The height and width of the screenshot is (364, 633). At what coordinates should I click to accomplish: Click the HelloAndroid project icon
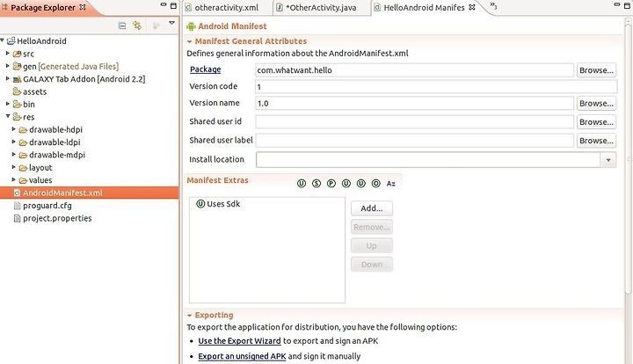point(11,40)
